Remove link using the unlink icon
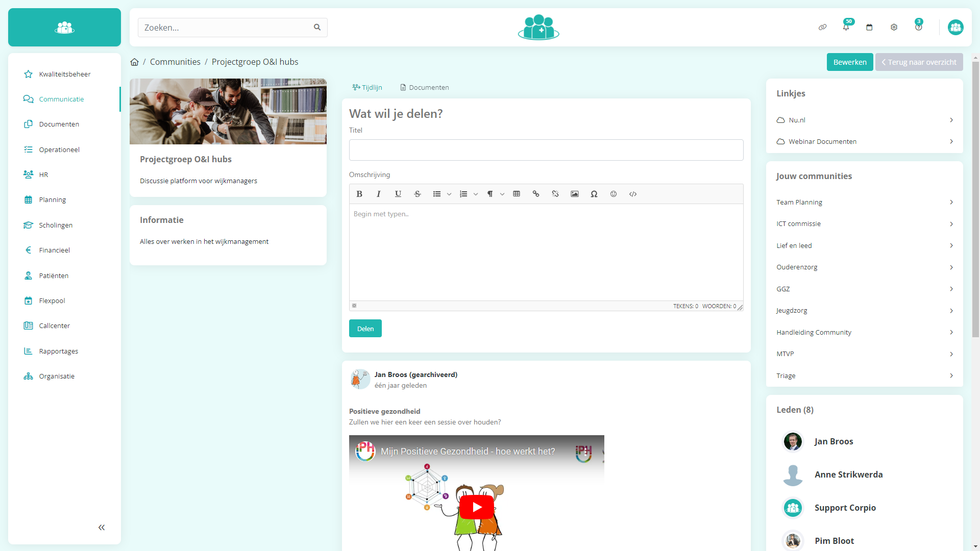980x551 pixels. click(x=555, y=194)
